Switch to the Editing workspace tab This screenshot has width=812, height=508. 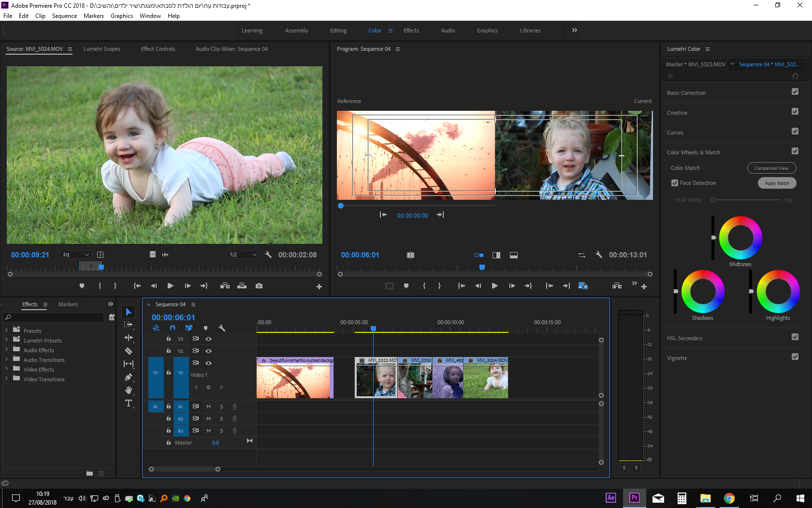[x=338, y=30]
